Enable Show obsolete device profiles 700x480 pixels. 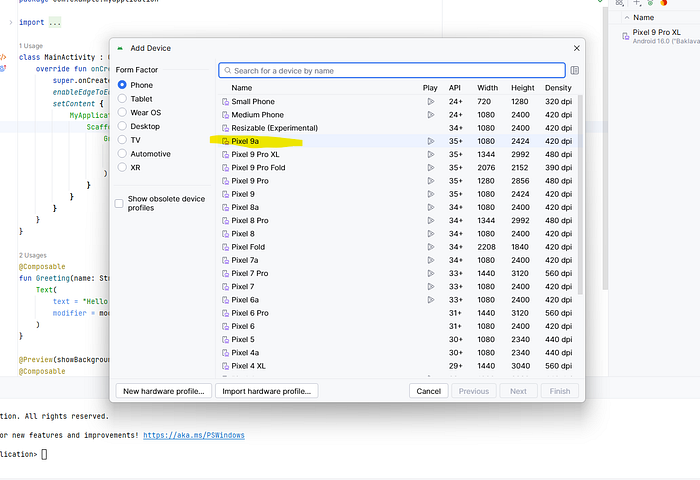[119, 204]
